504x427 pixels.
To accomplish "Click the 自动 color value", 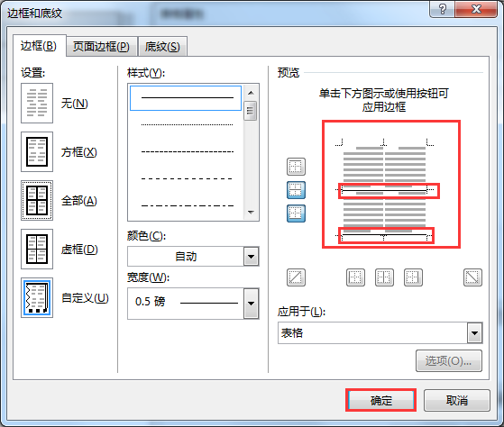I will (x=186, y=256).
